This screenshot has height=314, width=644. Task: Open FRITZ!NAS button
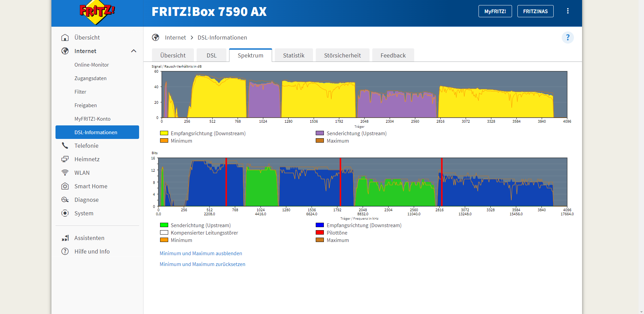click(x=535, y=11)
